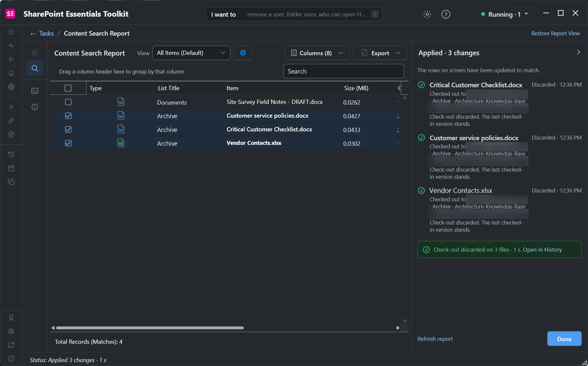Uncheck the Vendor Contacts.xlsx row checkbox
588x366 pixels.
click(x=68, y=143)
